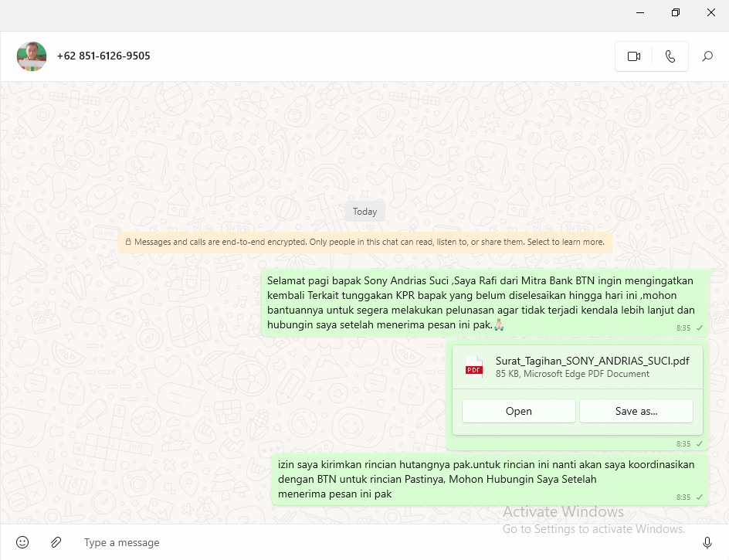Open the contact's profile picture

[32, 56]
